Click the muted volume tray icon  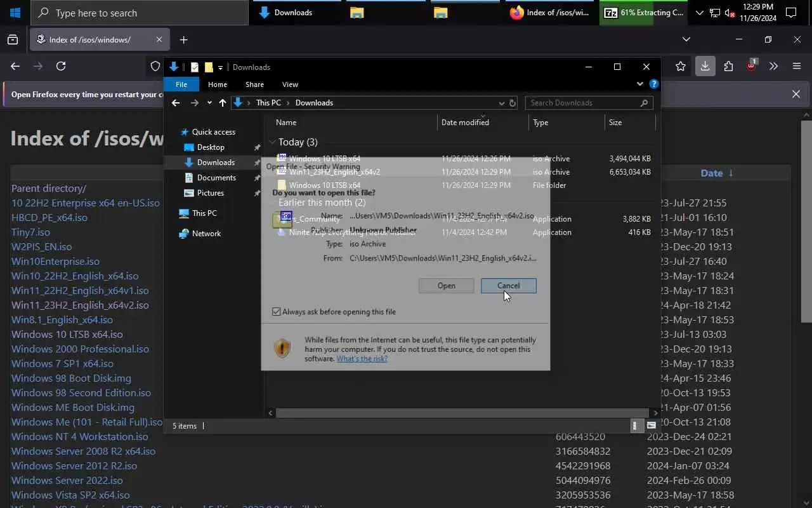730,13
